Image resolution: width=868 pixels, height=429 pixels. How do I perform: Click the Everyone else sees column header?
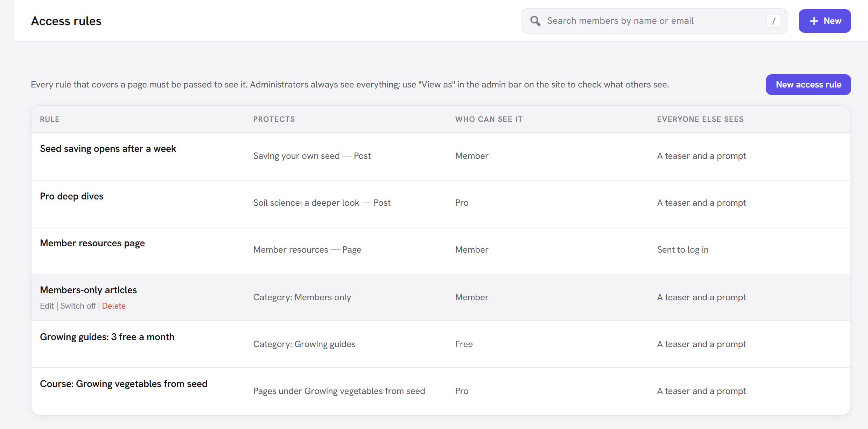click(x=700, y=119)
